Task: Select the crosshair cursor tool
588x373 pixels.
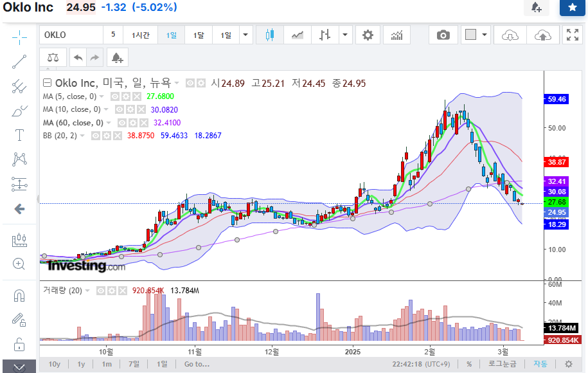Action: coord(19,37)
